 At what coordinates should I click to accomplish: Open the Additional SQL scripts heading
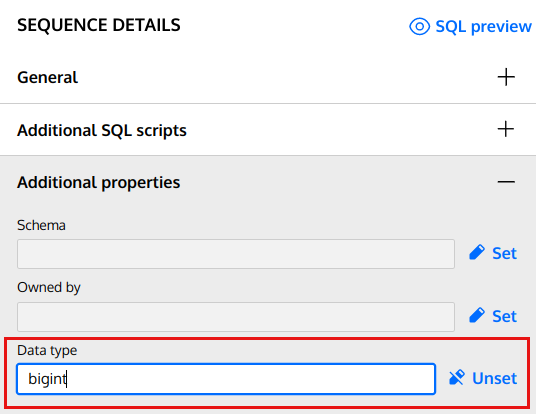tap(102, 130)
